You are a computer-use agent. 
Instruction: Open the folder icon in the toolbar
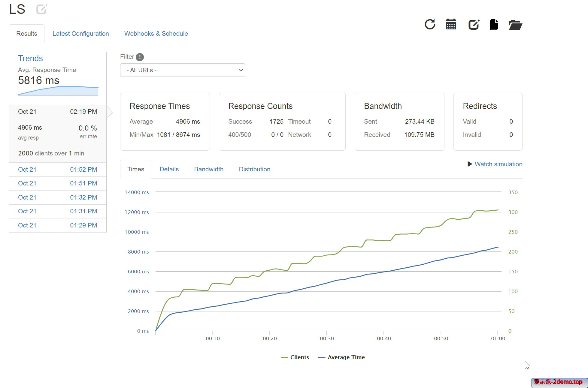(515, 25)
